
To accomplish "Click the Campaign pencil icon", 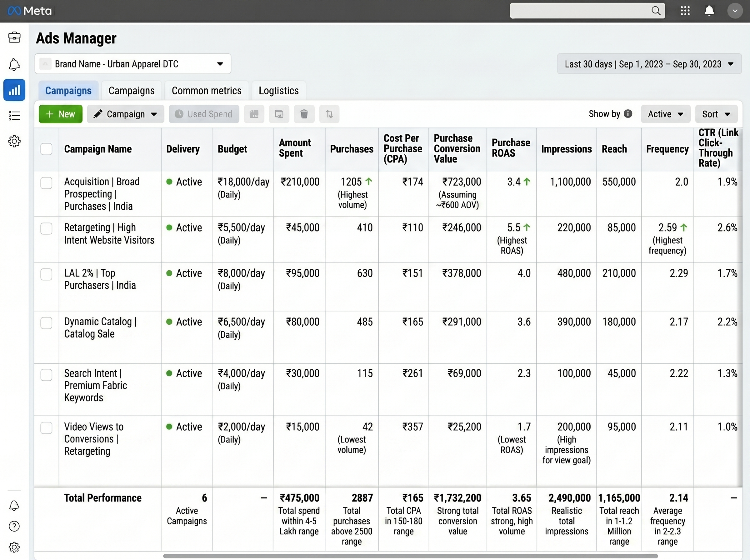I will (98, 114).
